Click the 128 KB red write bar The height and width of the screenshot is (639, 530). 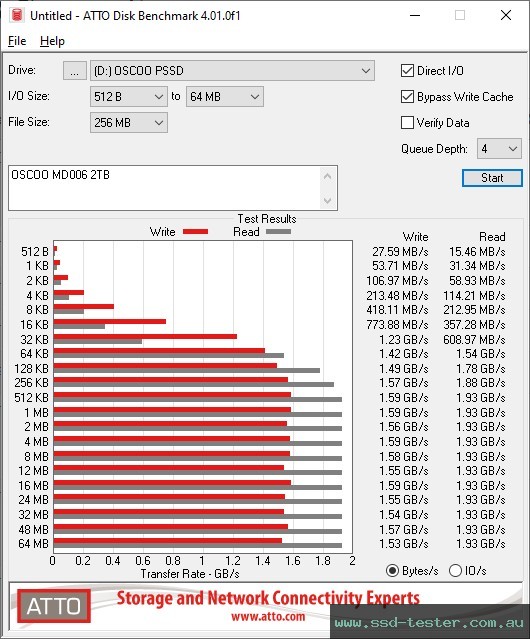(x=165, y=366)
